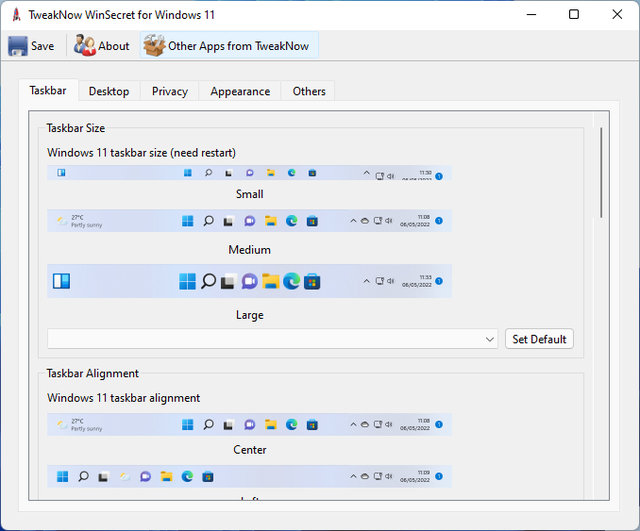Viewport: 640px width, 531px height.
Task: Expand the taskbar size dropdown arrow
Action: pos(489,340)
